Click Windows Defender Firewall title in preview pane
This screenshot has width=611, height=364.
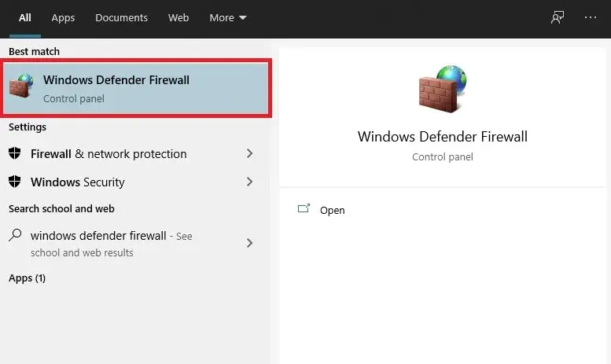(443, 137)
